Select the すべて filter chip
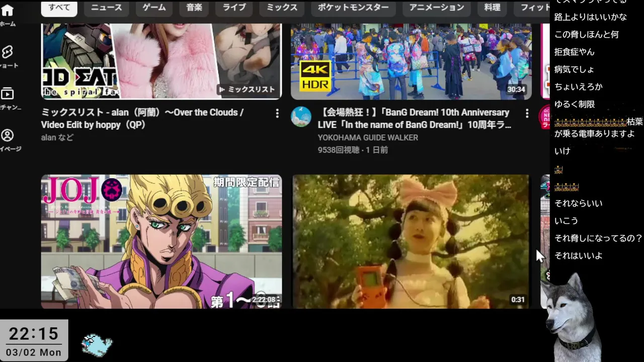 pyautogui.click(x=59, y=8)
